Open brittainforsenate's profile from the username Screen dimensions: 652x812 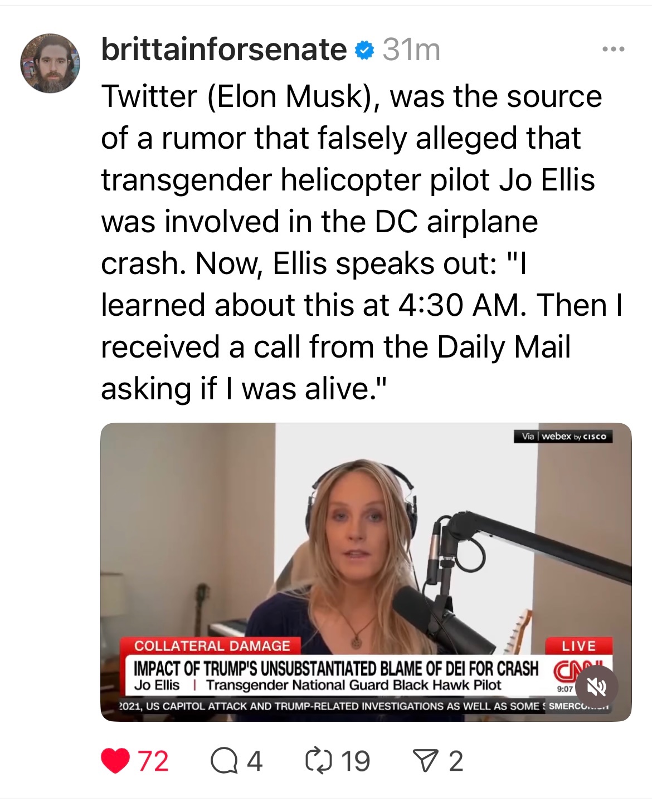point(224,50)
